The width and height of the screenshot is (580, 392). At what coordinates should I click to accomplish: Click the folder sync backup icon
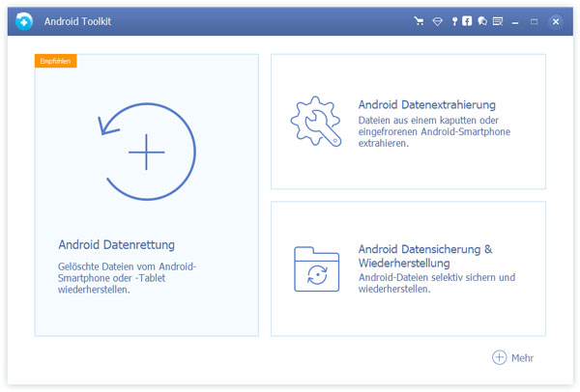point(317,269)
